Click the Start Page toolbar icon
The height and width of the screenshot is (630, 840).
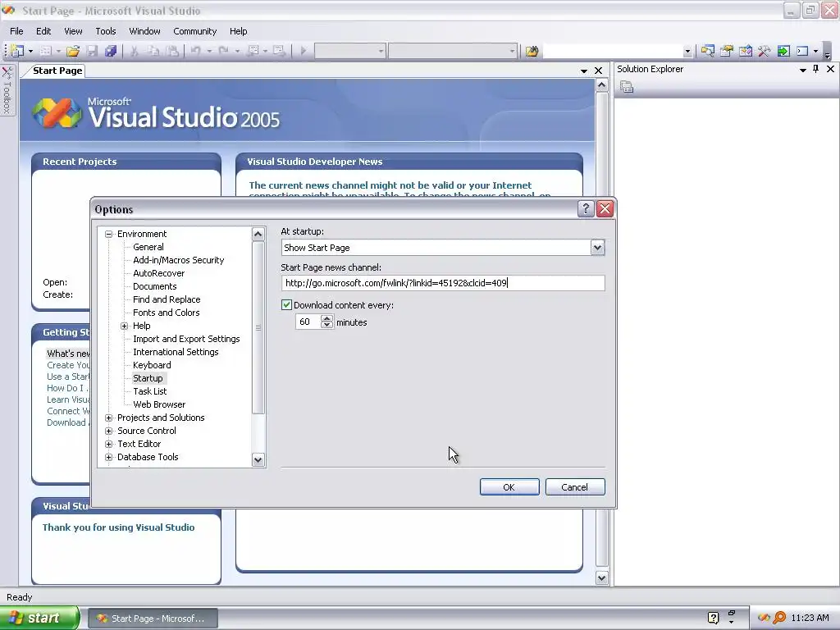click(783, 51)
